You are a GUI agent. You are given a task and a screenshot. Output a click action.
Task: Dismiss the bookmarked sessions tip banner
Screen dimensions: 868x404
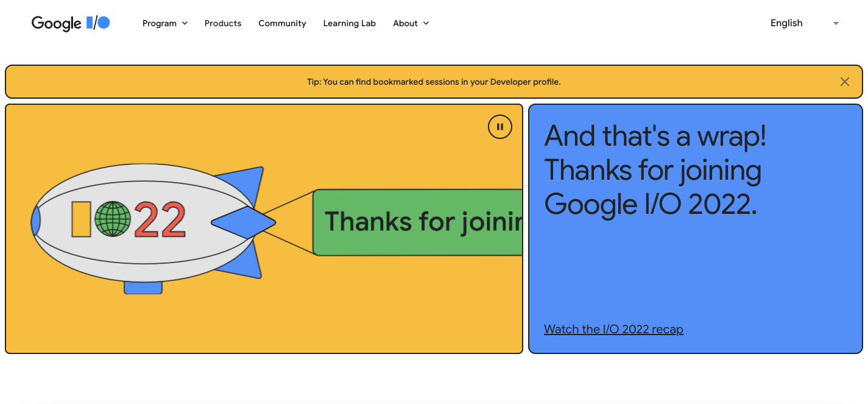point(844,82)
